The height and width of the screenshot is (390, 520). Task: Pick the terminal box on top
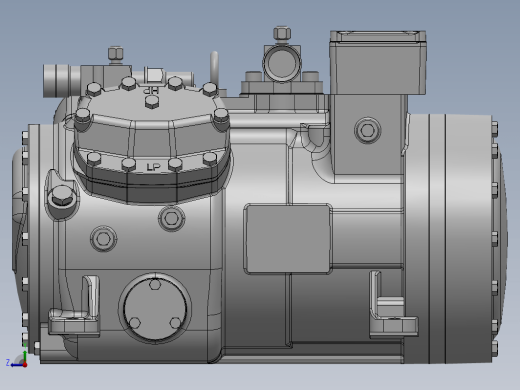click(x=378, y=63)
